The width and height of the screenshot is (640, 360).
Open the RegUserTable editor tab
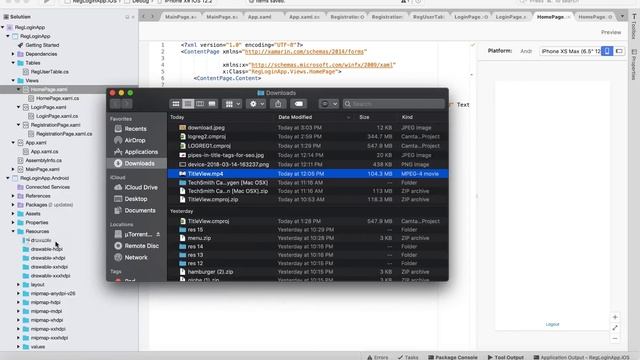pos(429,17)
